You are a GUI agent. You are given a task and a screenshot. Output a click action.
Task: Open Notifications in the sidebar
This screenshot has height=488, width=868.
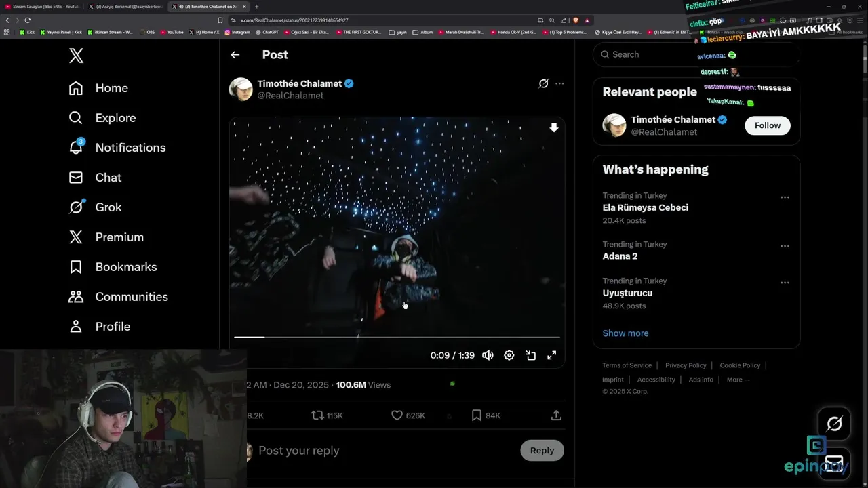pyautogui.click(x=117, y=148)
